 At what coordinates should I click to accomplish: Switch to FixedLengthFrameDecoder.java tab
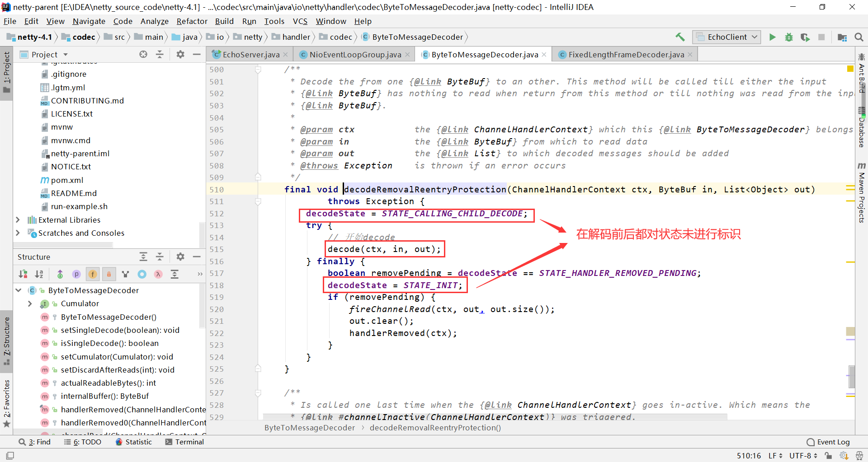tap(626, 55)
